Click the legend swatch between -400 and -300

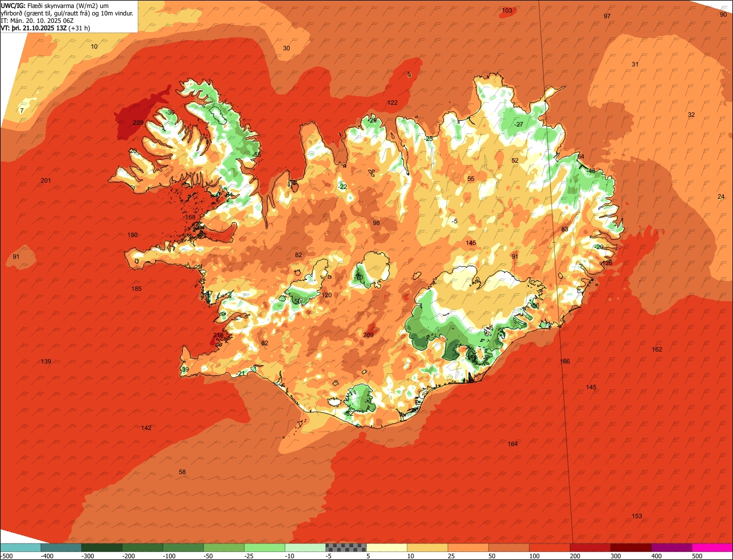[x=61, y=547]
